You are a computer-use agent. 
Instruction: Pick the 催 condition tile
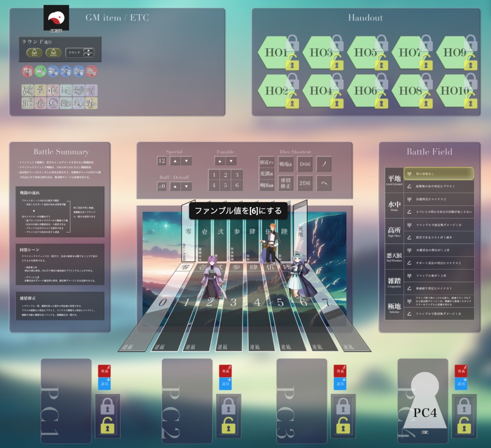coord(27,103)
